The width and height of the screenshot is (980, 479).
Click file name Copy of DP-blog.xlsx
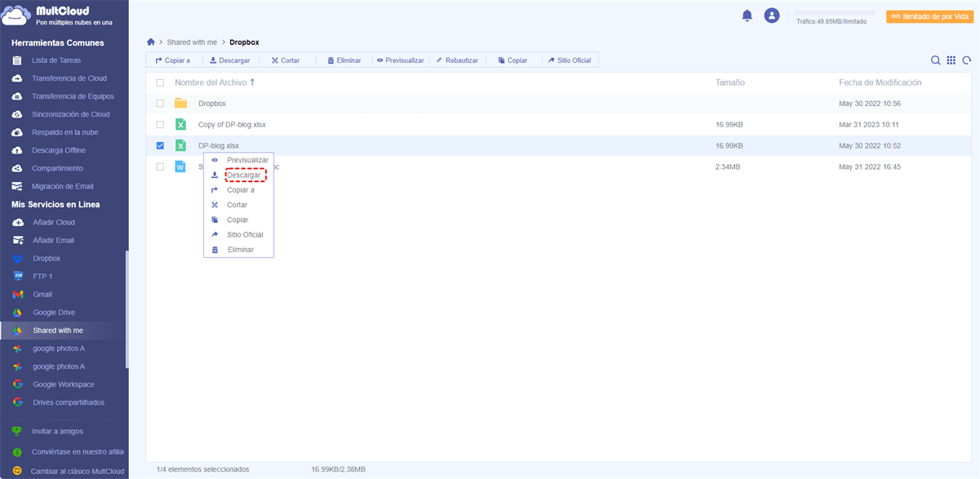tap(232, 125)
